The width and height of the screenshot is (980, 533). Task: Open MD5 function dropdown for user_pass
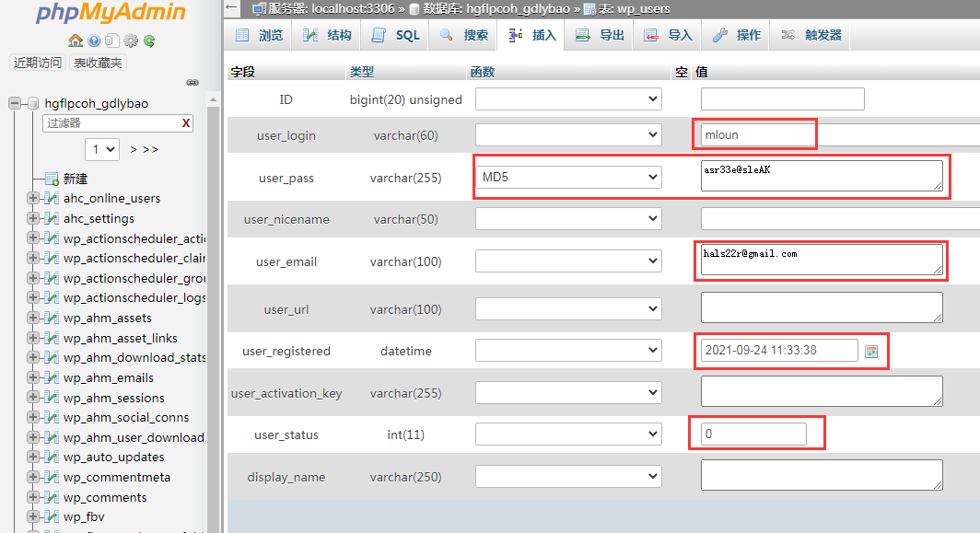tap(568, 177)
